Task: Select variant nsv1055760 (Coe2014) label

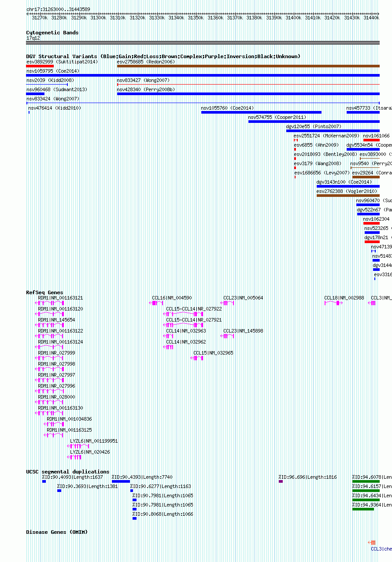Action: (227, 108)
